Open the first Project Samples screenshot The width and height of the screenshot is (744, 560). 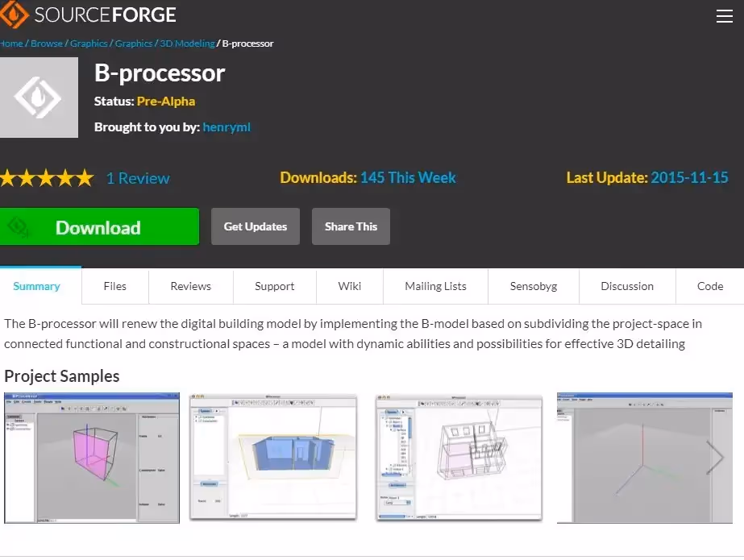[x=91, y=457]
